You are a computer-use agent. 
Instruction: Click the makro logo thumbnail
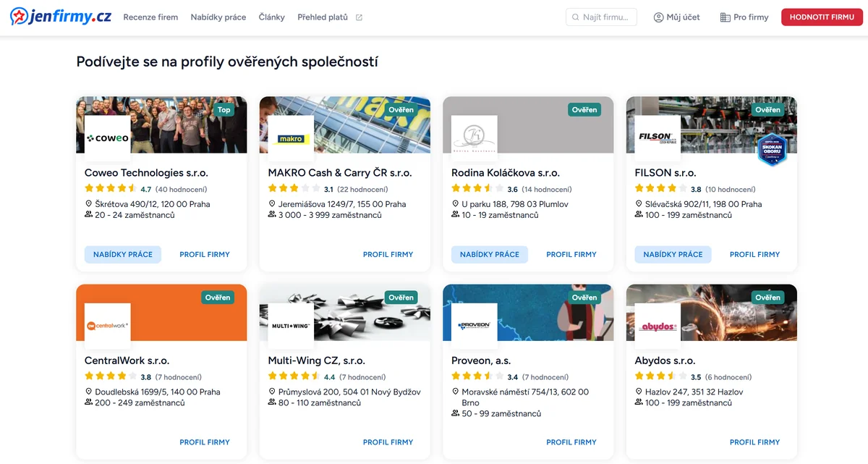[291, 138]
